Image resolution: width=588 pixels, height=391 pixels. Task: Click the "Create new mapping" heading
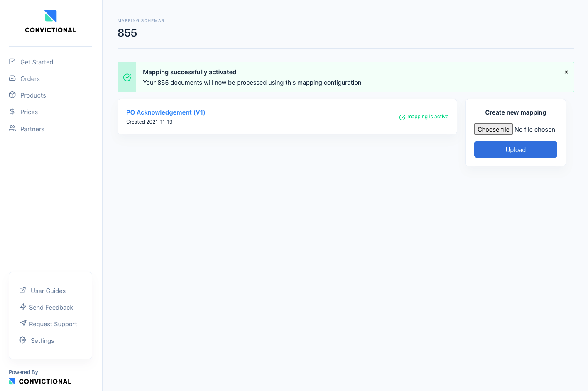(516, 112)
